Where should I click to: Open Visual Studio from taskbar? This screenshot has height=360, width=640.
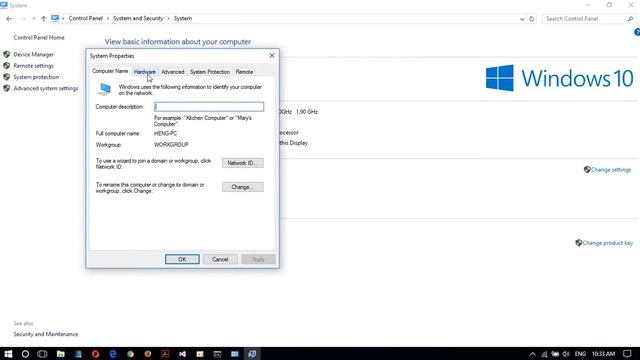182,354
